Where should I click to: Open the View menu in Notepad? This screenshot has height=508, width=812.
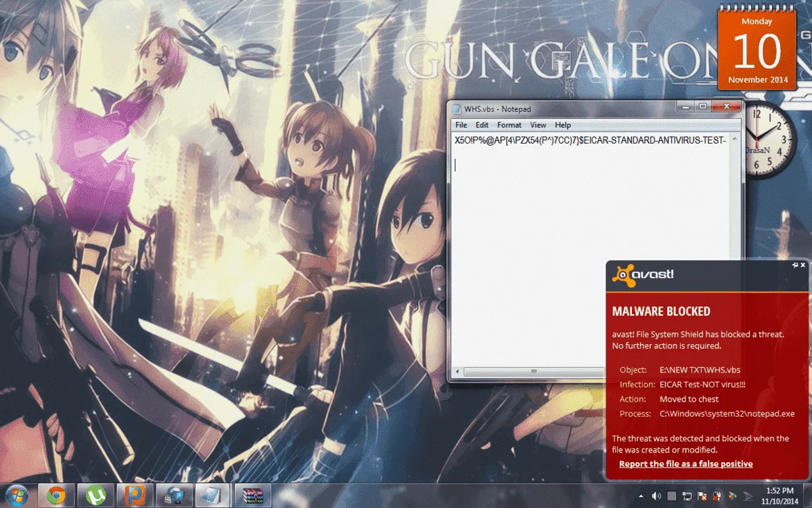tap(538, 125)
